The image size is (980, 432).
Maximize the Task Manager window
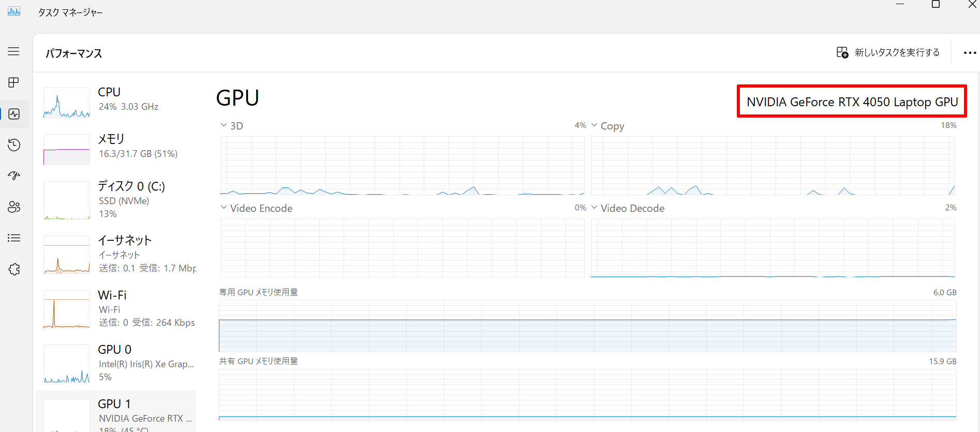pos(936,5)
